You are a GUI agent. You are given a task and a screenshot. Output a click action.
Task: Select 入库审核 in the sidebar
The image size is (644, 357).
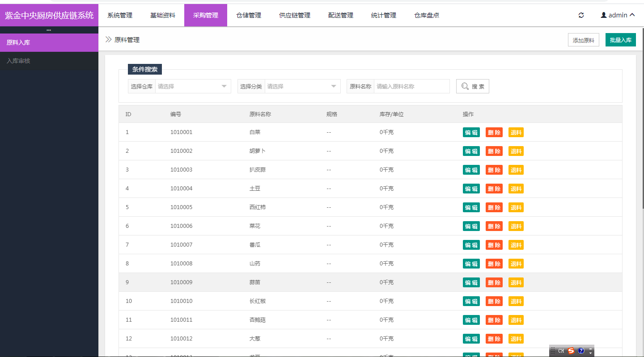[49, 61]
